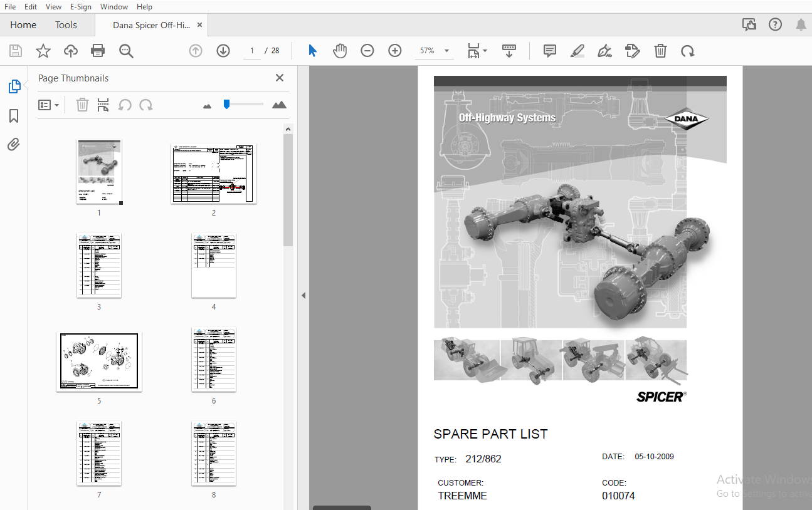This screenshot has width=812, height=510.
Task: Zoom in with plus icon
Action: pyautogui.click(x=395, y=51)
